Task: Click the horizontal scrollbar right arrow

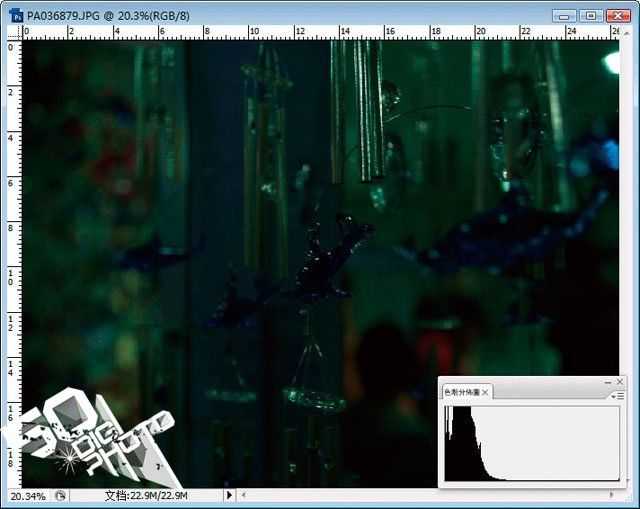Action: [x=611, y=494]
